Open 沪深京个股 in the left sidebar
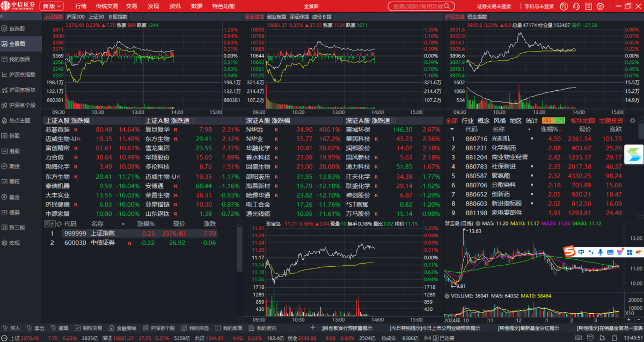Screen dimensions: 644x342 22,105
